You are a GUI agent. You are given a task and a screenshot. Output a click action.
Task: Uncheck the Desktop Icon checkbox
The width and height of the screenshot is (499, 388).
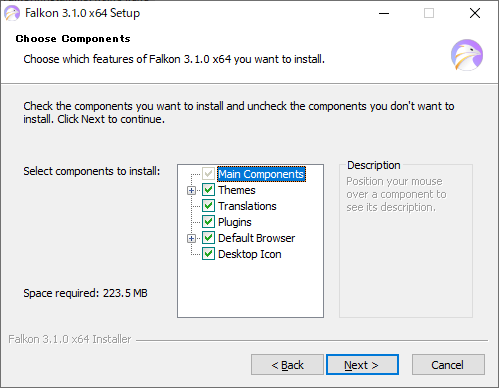[x=208, y=254]
